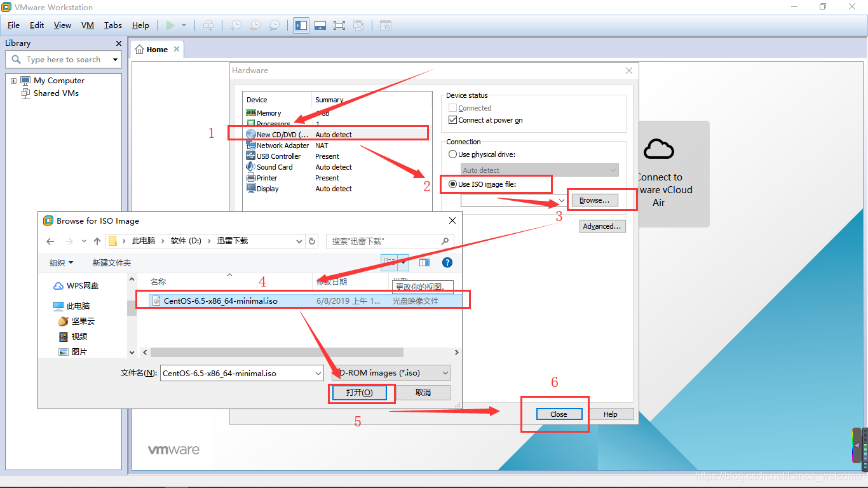Open View menu

pos(62,25)
